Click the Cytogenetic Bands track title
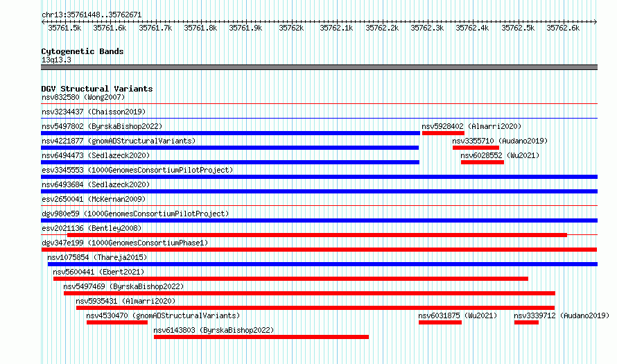The image size is (617, 364). tap(82, 51)
